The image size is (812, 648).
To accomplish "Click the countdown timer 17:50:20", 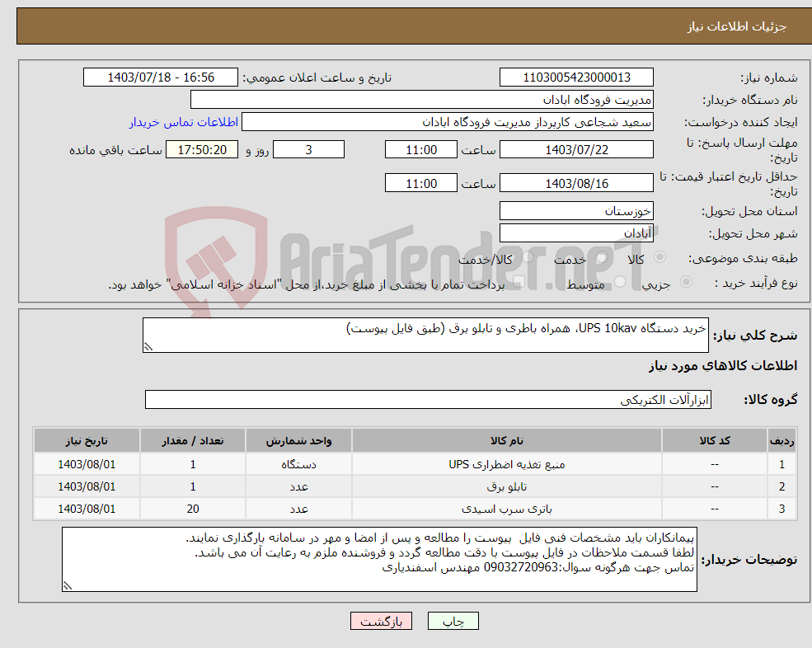I will 202,150.
